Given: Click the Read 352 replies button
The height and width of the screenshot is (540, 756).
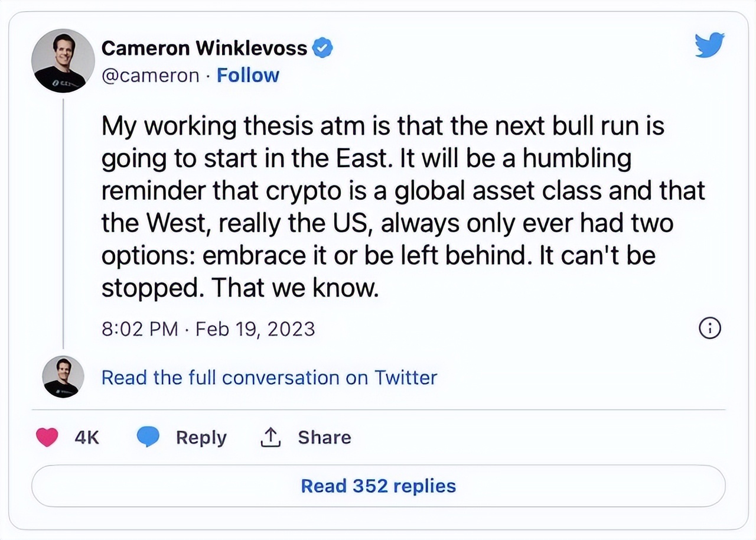Looking at the screenshot, I should pos(378,486).
